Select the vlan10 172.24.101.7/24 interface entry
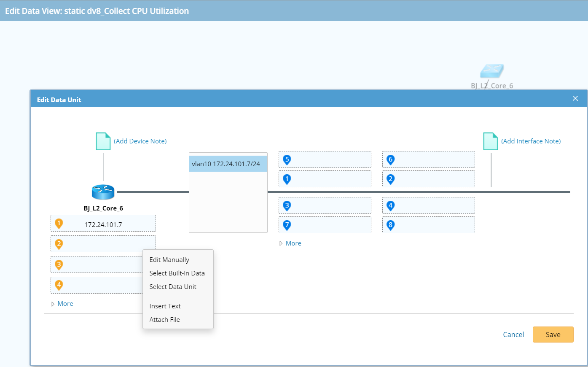Viewport: 588px width, 367px height. (x=228, y=164)
